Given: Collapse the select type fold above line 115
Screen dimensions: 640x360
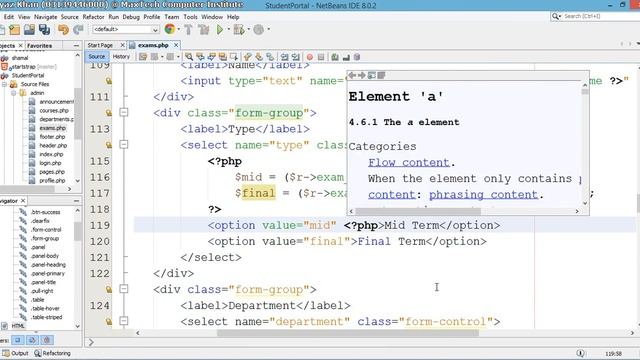Looking at the screenshot, I should tap(124, 144).
